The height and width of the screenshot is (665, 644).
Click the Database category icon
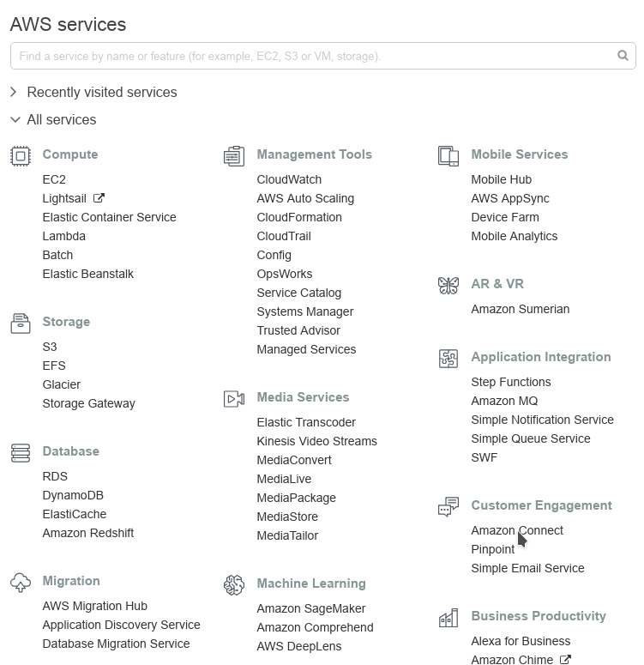point(21,453)
